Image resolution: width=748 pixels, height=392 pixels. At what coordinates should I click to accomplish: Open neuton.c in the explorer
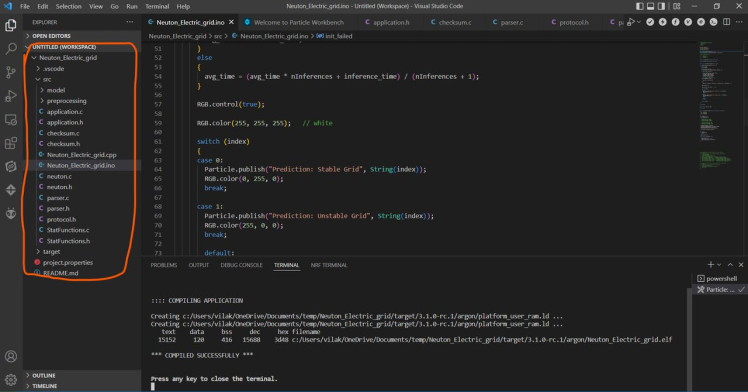[59, 176]
